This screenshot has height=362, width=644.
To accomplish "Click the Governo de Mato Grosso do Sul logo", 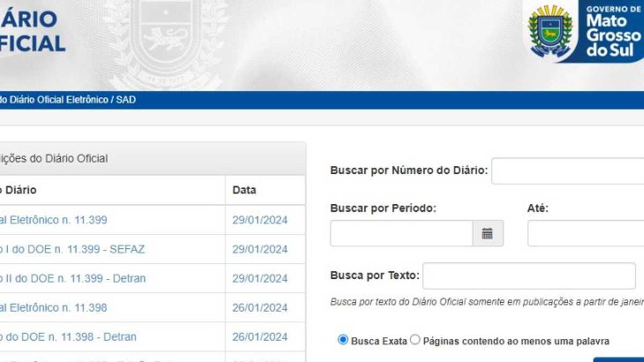I will click(584, 31).
